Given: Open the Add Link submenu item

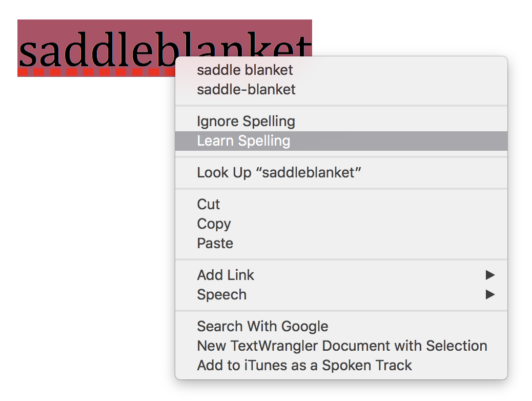Looking at the screenshot, I should [x=226, y=275].
